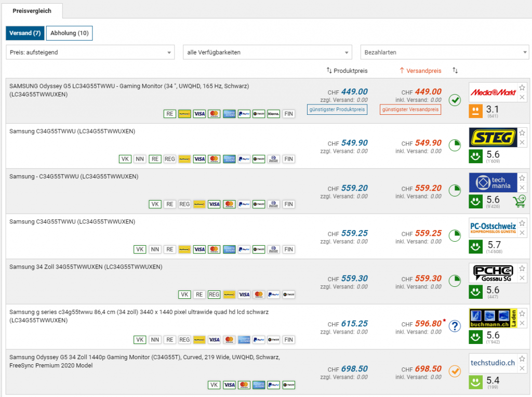Toggle the favorite star for the STEG shop
Screen dimensions: 532x397
[x=522, y=132]
